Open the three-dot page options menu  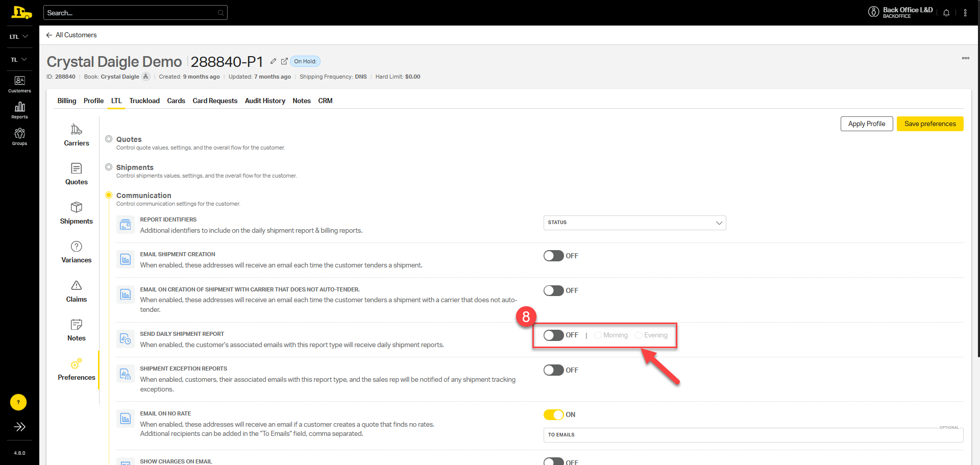(966, 58)
